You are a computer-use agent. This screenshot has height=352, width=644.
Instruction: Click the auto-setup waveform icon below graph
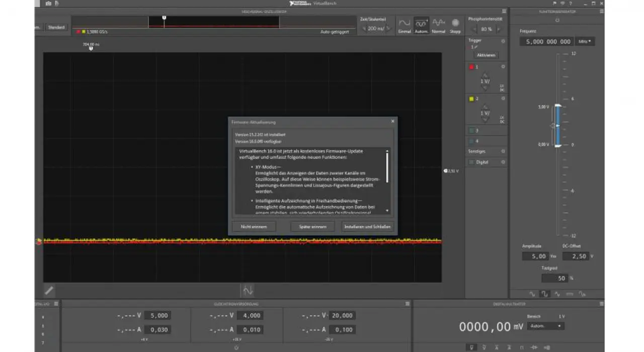click(x=247, y=290)
